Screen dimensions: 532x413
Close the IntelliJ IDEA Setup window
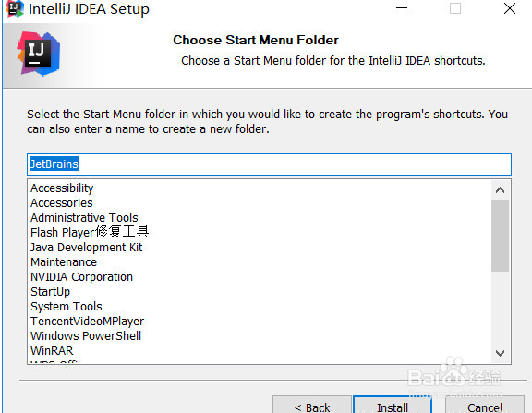coord(510,8)
